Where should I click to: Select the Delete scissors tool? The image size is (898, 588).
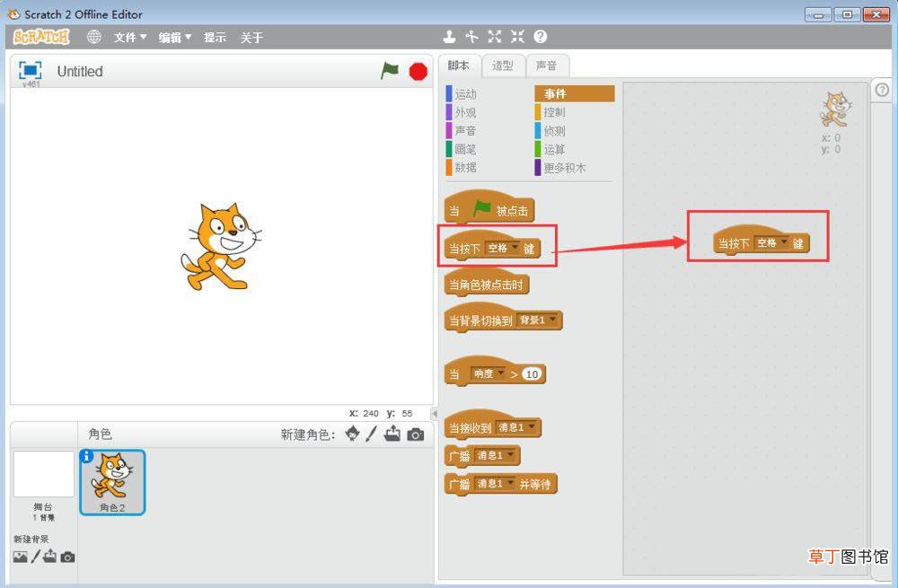pos(471,37)
